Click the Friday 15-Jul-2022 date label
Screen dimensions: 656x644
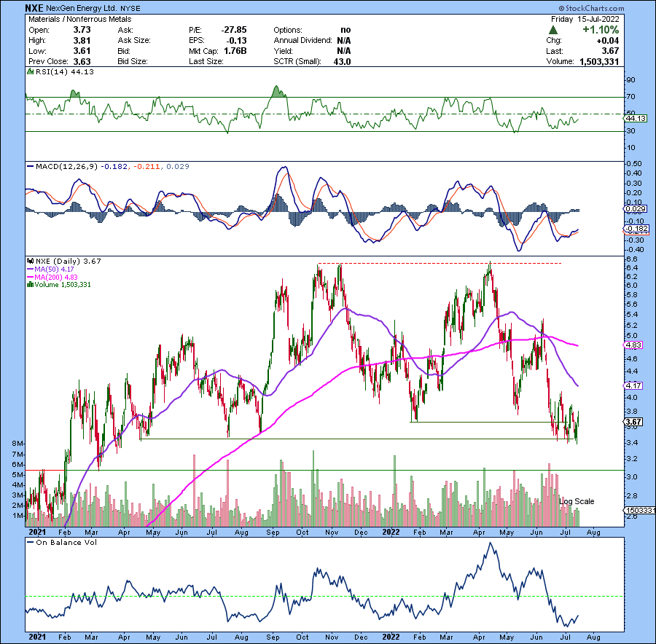tap(585, 19)
